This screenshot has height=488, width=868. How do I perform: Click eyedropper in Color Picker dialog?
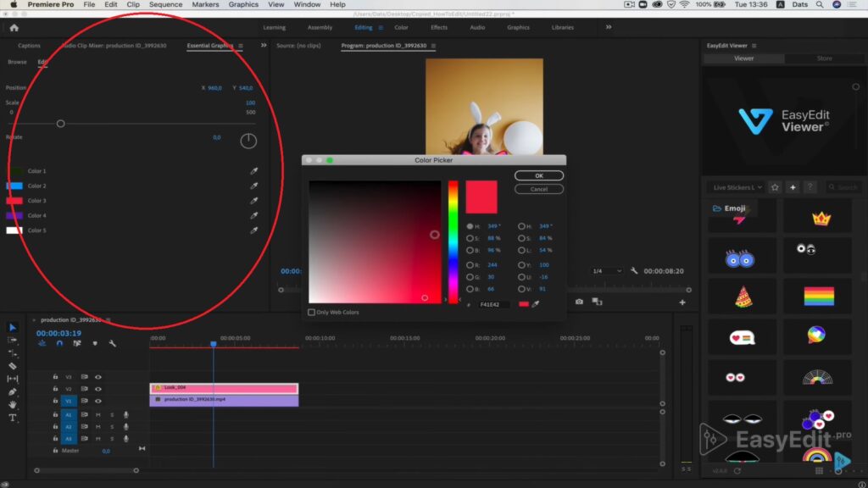pyautogui.click(x=536, y=304)
